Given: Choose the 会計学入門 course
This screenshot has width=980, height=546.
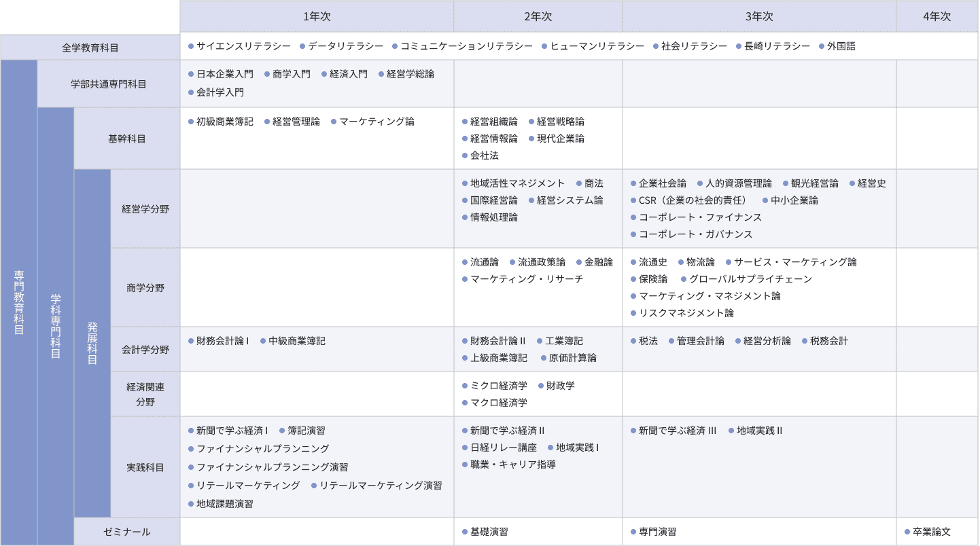Looking at the screenshot, I should (215, 92).
